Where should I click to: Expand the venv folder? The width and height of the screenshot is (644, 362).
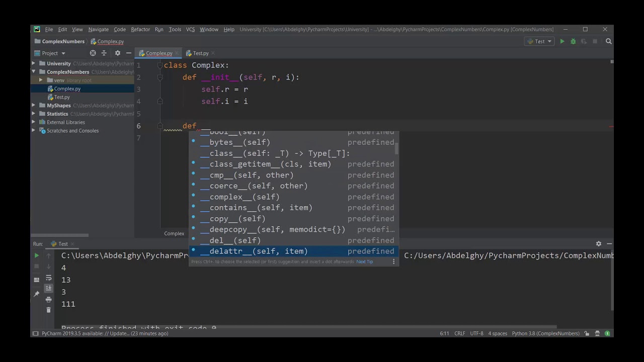41,80
